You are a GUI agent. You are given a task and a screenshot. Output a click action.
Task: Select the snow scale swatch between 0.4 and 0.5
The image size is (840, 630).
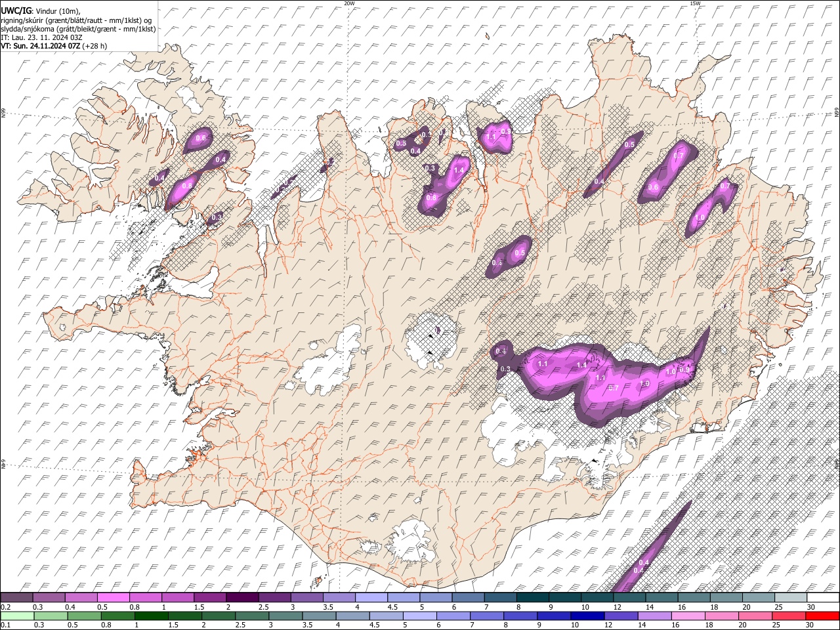pyautogui.click(x=81, y=597)
